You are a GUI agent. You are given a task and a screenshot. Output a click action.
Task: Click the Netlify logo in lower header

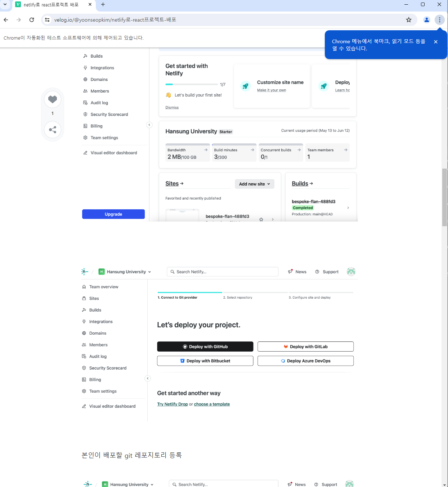pos(85,272)
